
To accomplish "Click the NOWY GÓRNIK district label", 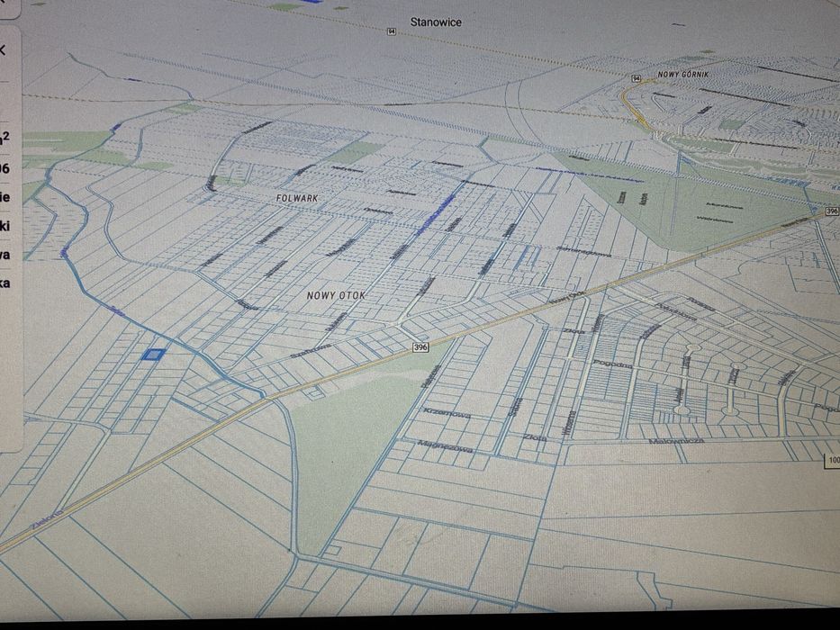I will (x=683, y=75).
